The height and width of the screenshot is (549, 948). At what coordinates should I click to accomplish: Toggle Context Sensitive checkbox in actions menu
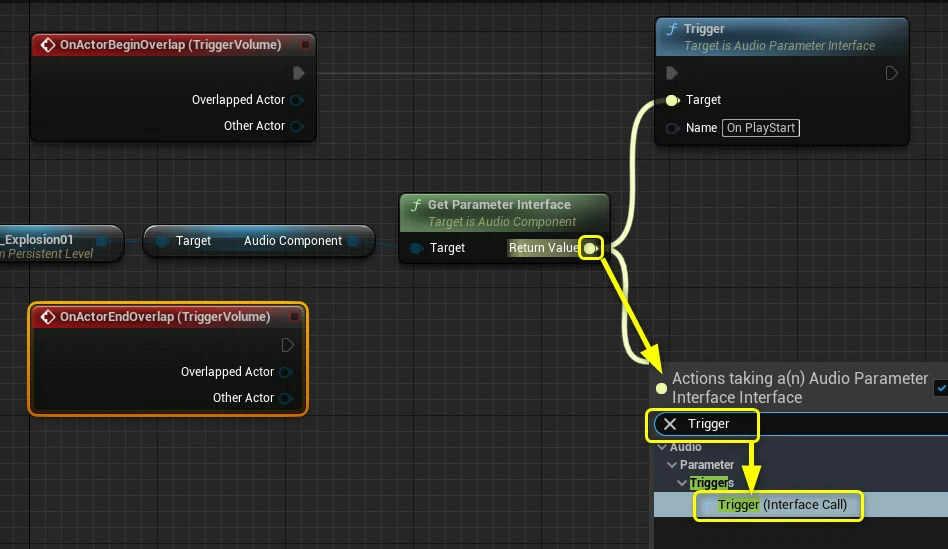[x=941, y=388]
